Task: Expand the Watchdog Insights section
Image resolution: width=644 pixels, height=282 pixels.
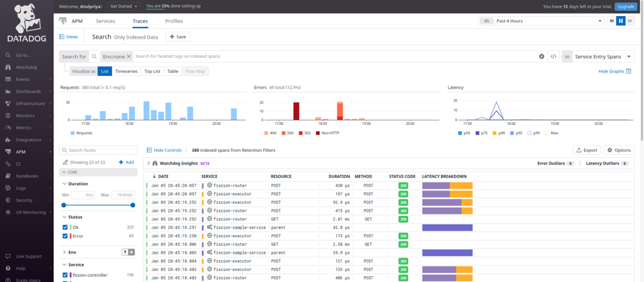Action: pyautogui.click(x=148, y=164)
